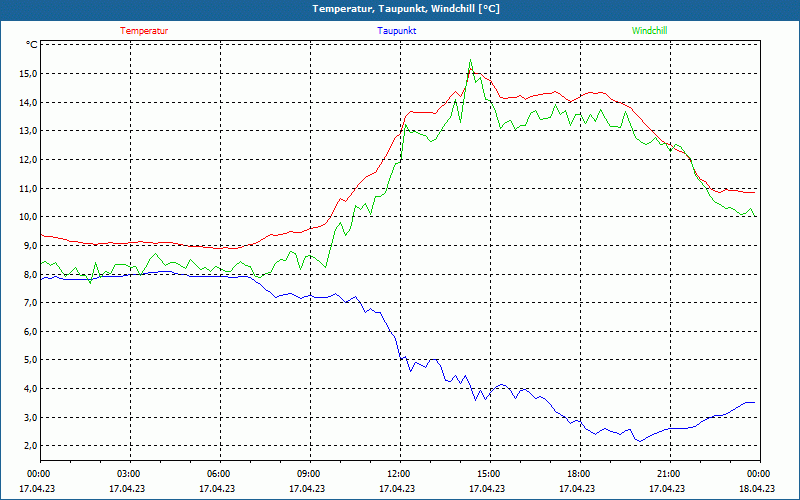Select the 18:00 time axis label
Screen dimensions: 800x500
click(x=578, y=474)
